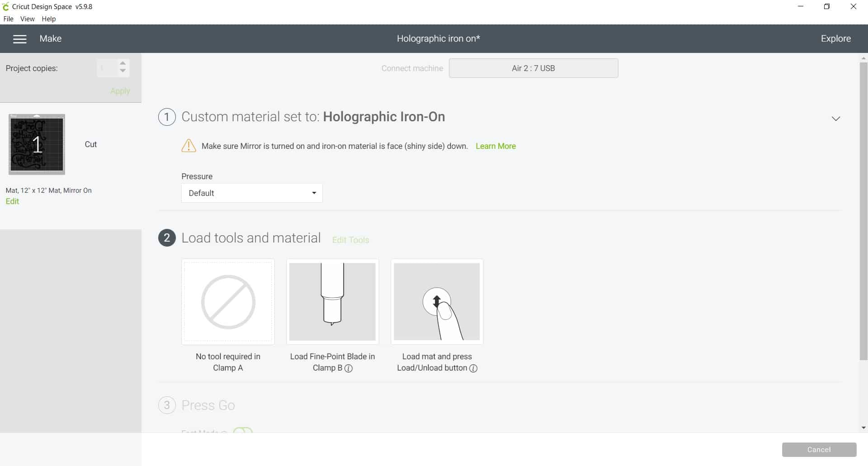The width and height of the screenshot is (868, 466).
Task: Click info icon next to Load/Unload button
Action: 473,368
